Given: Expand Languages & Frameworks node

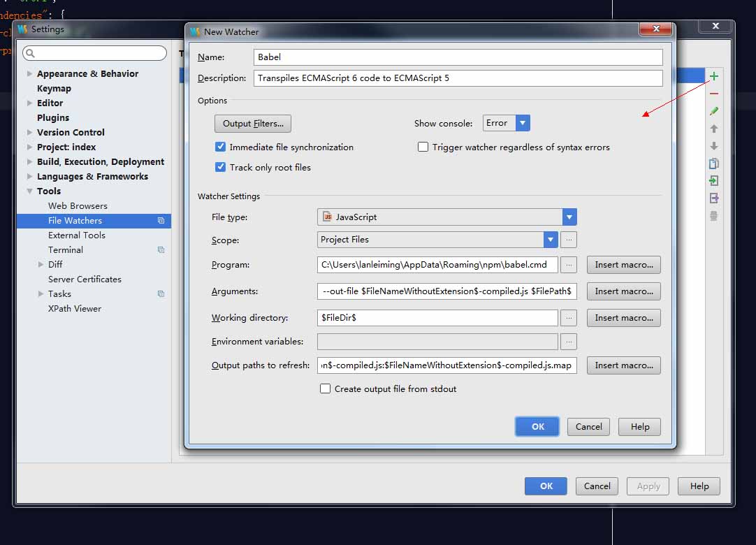Looking at the screenshot, I should coord(29,177).
